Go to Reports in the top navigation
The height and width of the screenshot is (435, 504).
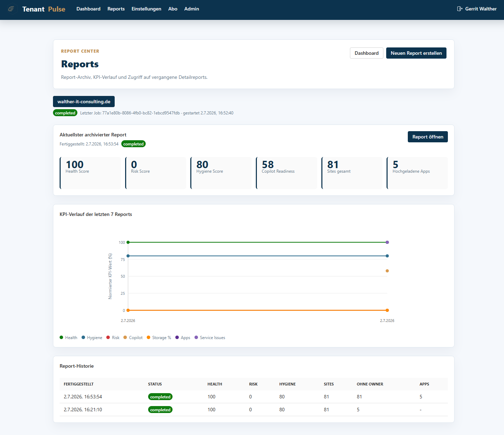pyautogui.click(x=116, y=9)
